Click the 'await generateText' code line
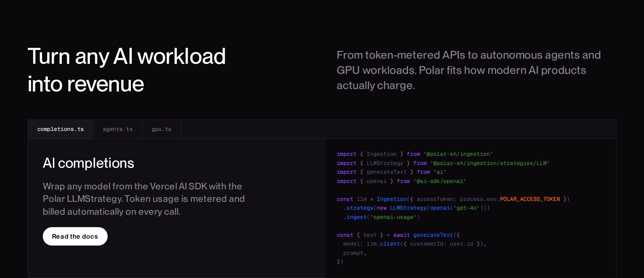The image size is (644, 278). click(398, 235)
